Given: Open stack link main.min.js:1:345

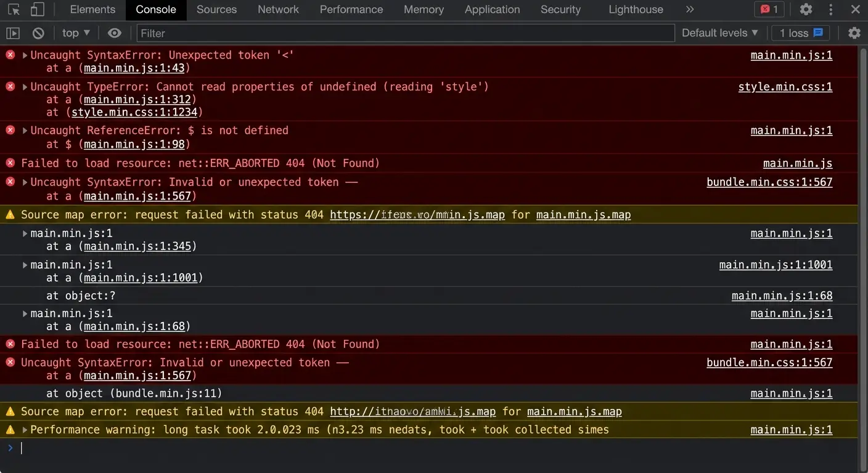Looking at the screenshot, I should (x=137, y=246).
